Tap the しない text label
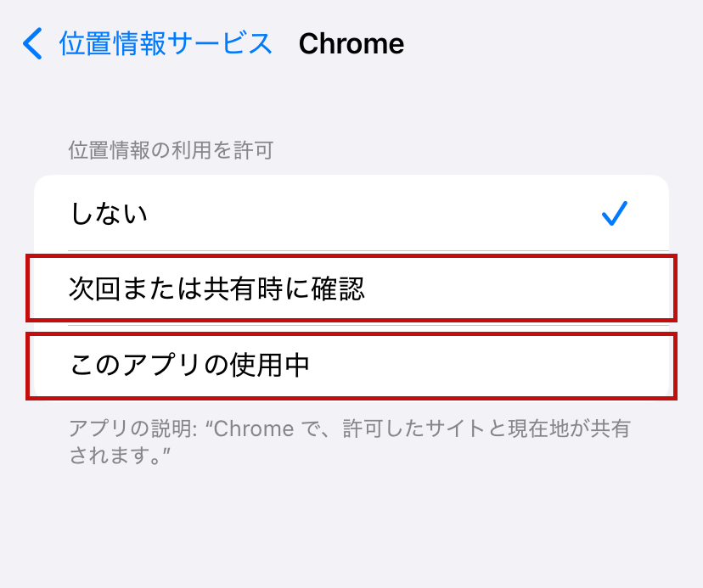Screen dimensions: 703x588 [x=109, y=214]
